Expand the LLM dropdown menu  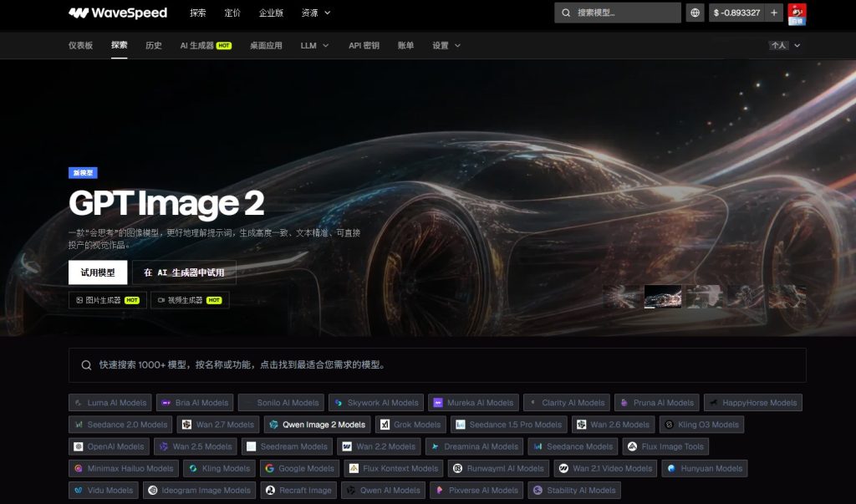point(314,45)
